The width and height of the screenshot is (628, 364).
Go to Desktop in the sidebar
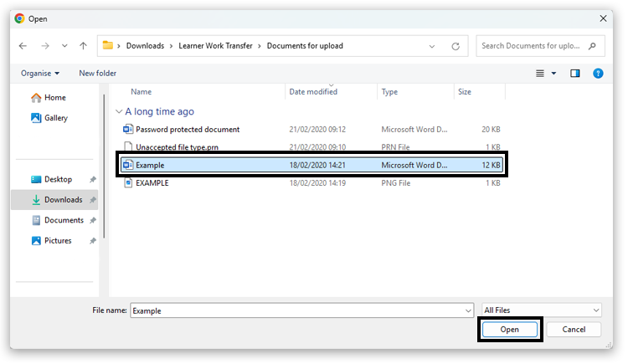[x=58, y=179]
